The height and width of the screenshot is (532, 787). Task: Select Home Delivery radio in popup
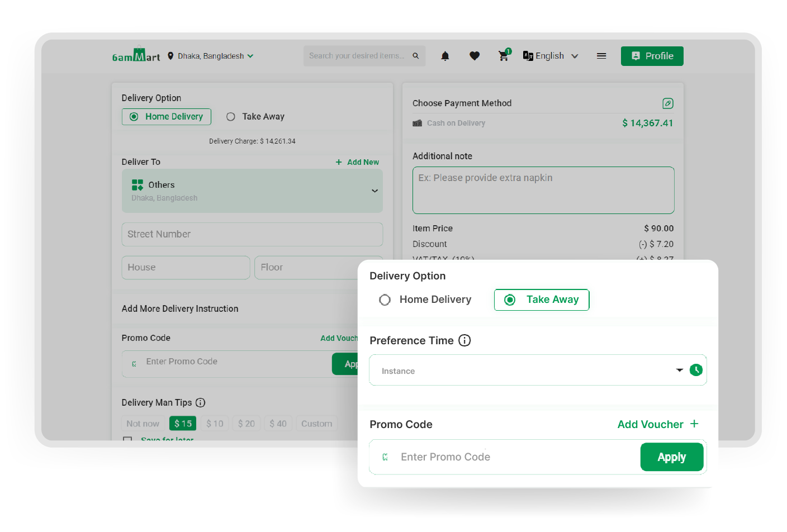(x=385, y=300)
